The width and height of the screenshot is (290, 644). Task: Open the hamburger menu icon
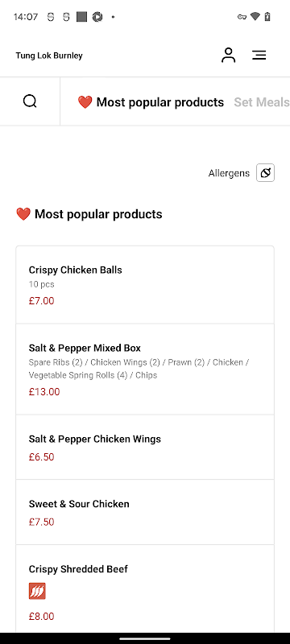click(x=259, y=55)
